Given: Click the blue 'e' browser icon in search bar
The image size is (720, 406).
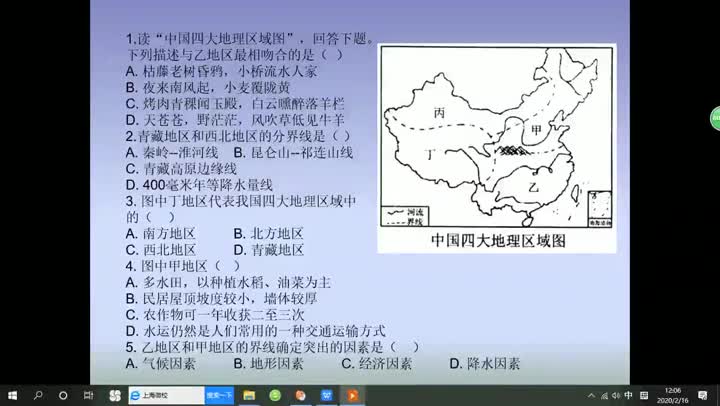Looking at the screenshot, I should 136,395.
